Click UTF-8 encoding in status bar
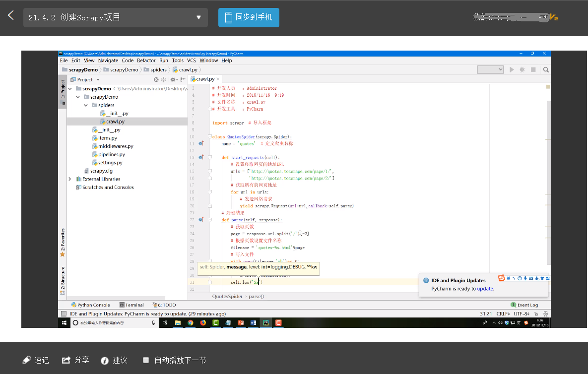The width and height of the screenshot is (588, 374). tap(521, 314)
